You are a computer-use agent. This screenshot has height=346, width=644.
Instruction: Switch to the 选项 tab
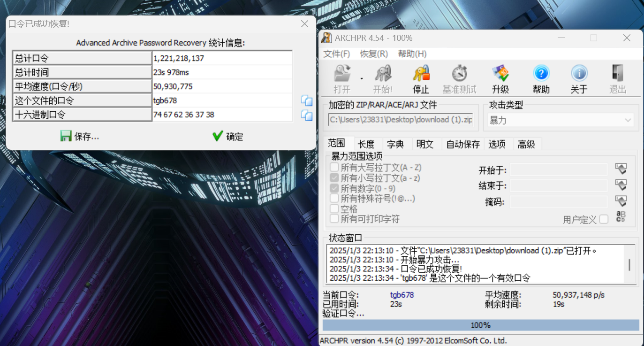click(497, 144)
